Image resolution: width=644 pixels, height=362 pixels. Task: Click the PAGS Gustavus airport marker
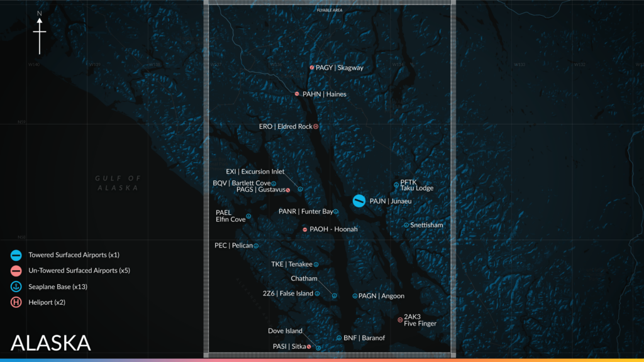288,189
